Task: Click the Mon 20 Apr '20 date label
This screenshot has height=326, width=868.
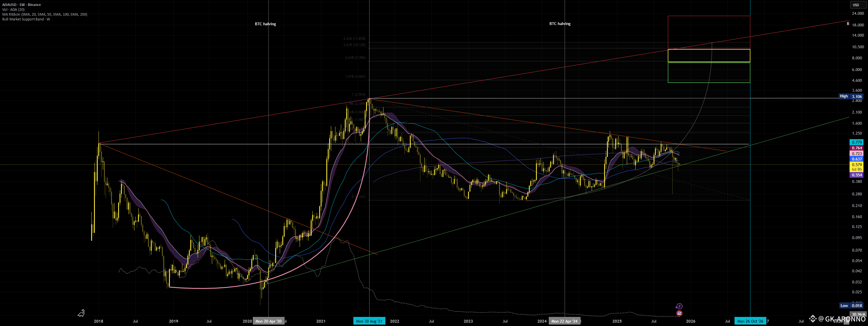Action: [268, 321]
